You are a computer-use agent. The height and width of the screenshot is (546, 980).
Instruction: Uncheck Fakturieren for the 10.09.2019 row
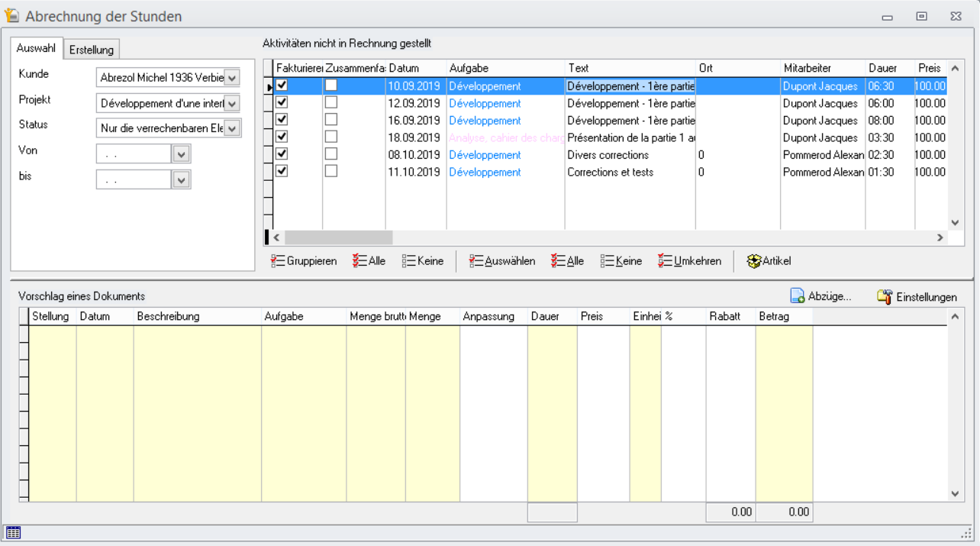click(x=282, y=86)
